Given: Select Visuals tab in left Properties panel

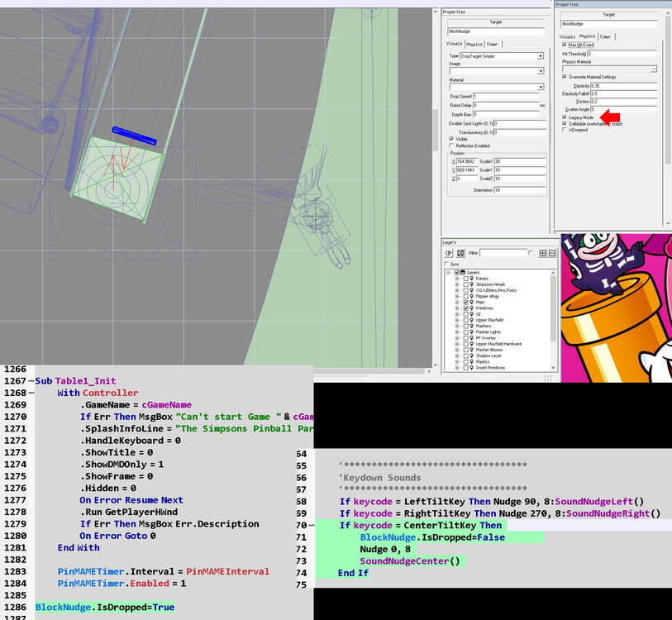Looking at the screenshot, I should pos(455,44).
